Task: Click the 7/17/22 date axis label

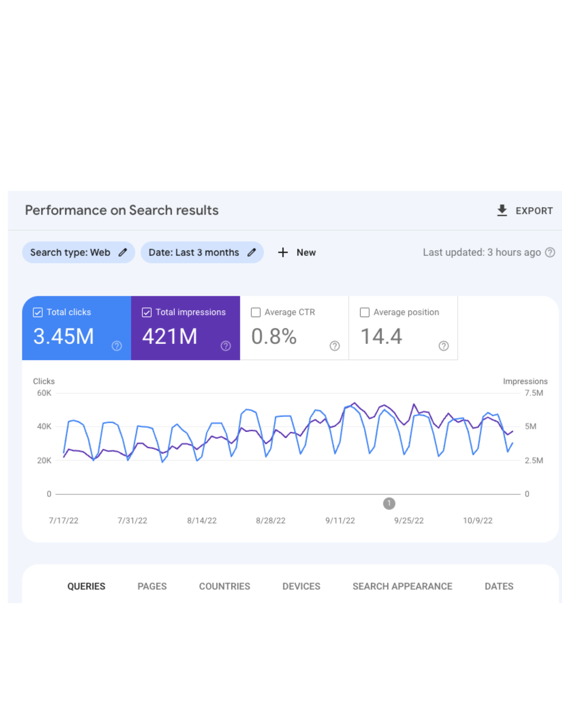Action: (64, 521)
